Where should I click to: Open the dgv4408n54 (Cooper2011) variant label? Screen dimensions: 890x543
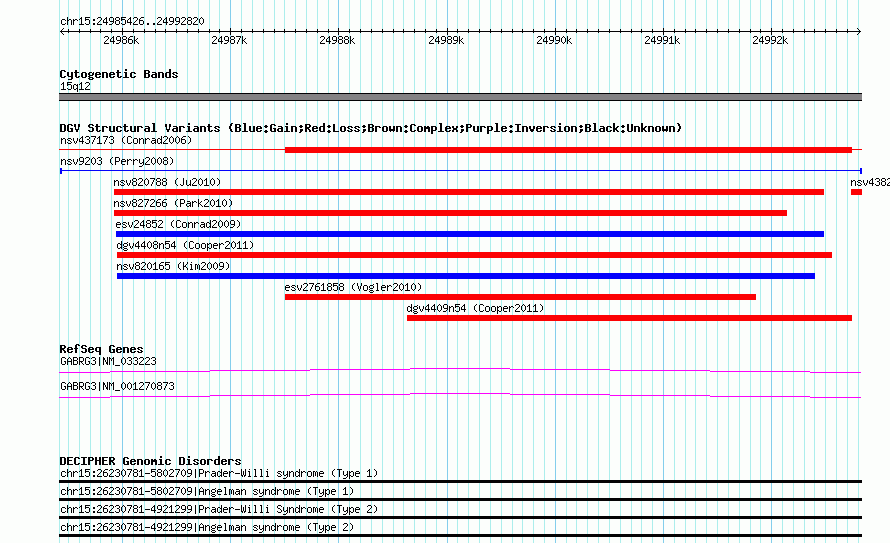[185, 245]
